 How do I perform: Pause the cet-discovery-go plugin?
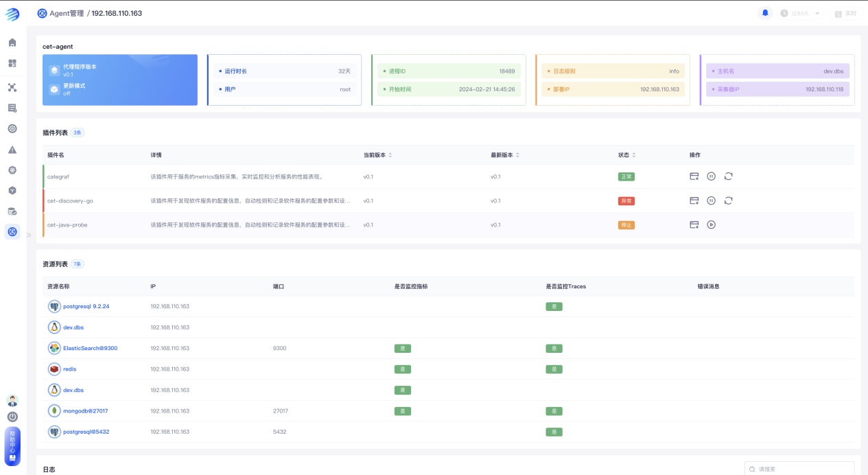coord(711,200)
